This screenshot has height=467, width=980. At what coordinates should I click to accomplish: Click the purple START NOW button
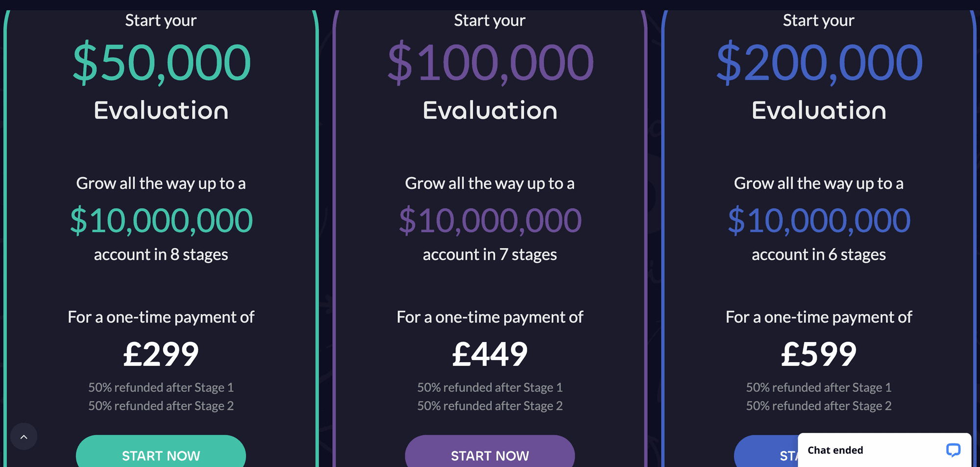(x=490, y=455)
